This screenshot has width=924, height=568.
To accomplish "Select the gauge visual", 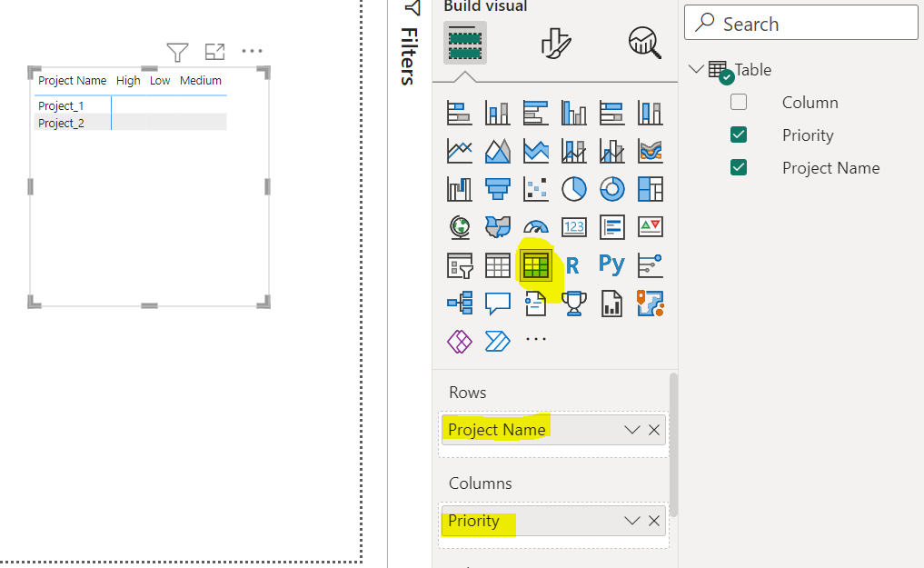I will click(x=536, y=227).
